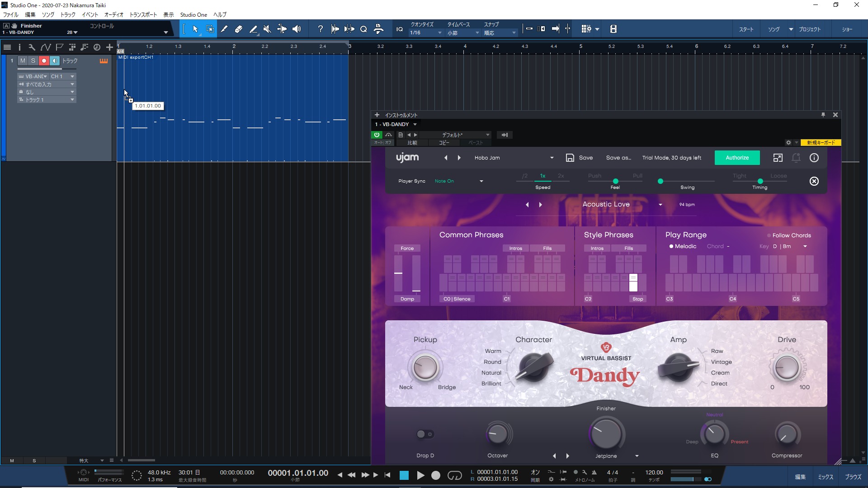Close the player sync bar X icon
Image resolution: width=868 pixels, height=488 pixels.
pos(814,181)
